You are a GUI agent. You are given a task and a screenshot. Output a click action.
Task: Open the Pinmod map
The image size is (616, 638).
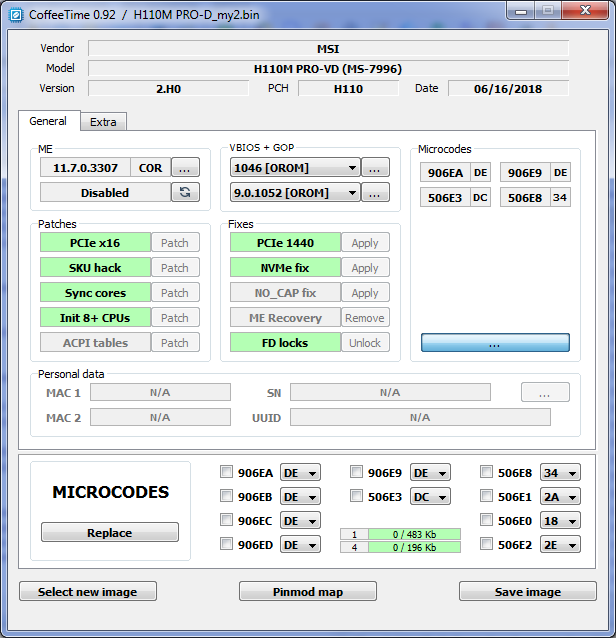308,591
